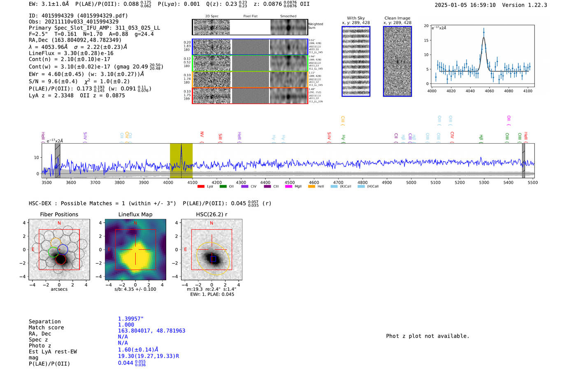Click the blue fiber circle in Fiber Positions

pos(63,249)
